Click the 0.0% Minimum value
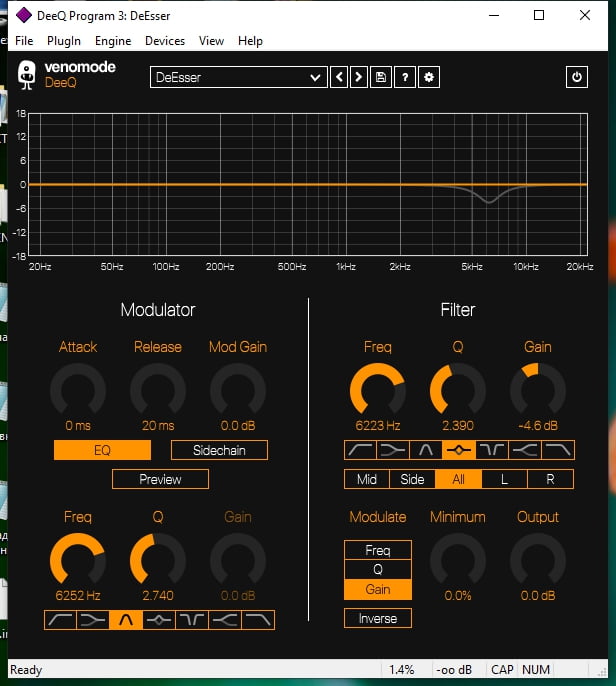This screenshot has height=686, width=616. (x=458, y=595)
